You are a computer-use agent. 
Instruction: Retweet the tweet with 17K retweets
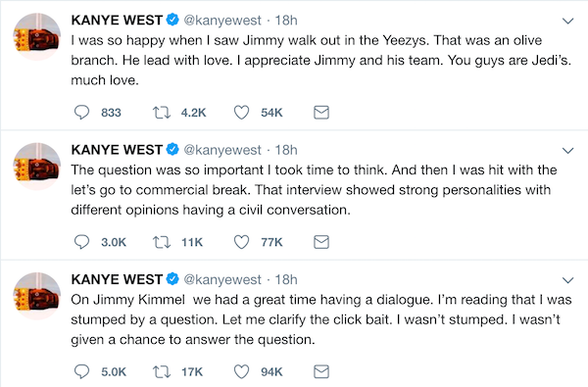point(162,371)
